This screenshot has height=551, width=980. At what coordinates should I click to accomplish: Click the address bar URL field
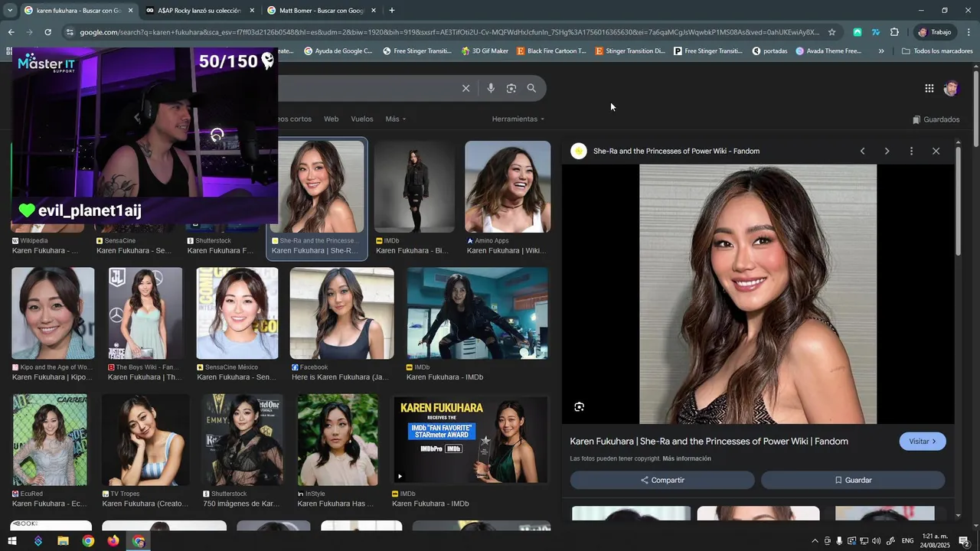449,32
